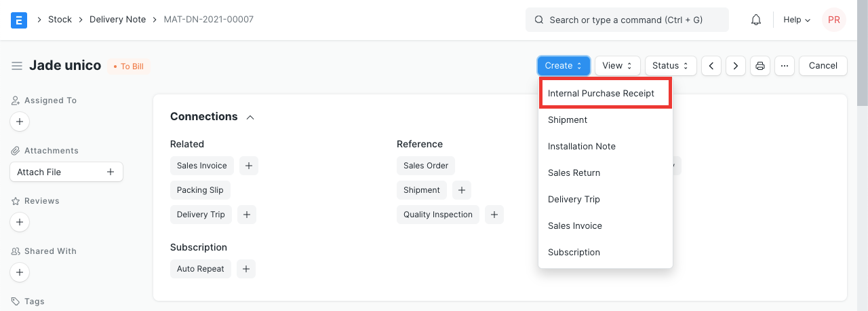The width and height of the screenshot is (868, 311).
Task: Open the Help dropdown menu
Action: tap(797, 20)
